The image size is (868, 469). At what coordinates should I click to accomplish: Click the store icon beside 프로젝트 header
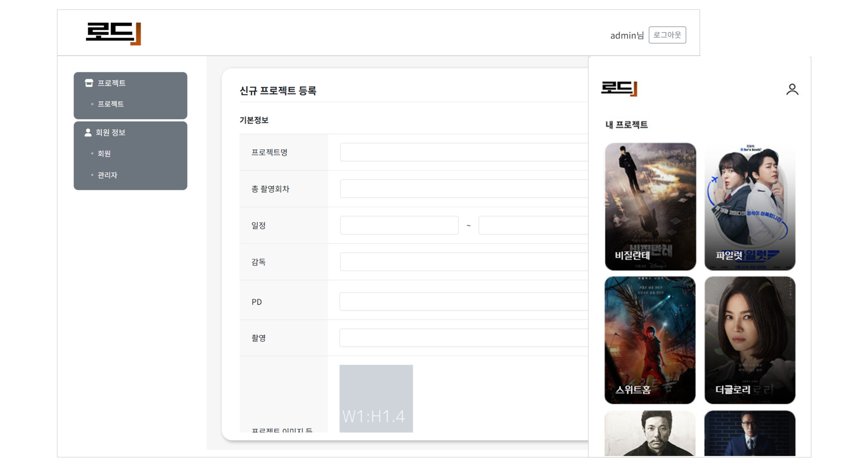89,83
